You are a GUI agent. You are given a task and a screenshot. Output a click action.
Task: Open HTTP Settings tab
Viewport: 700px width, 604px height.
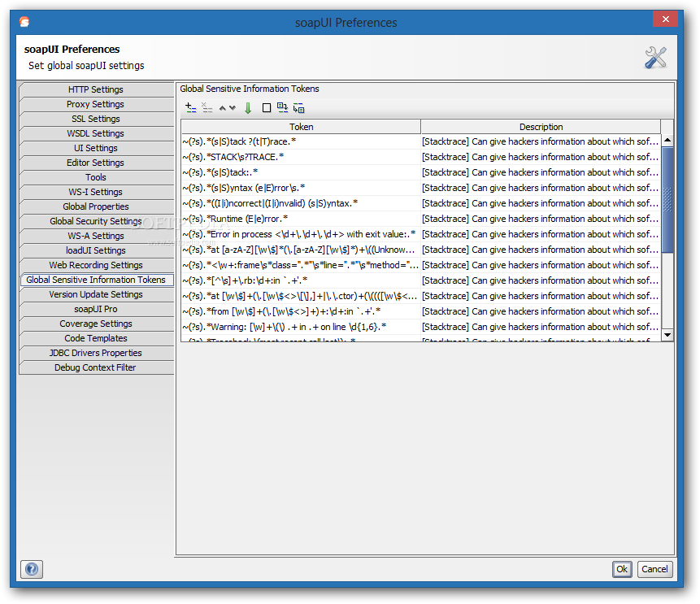[96, 89]
